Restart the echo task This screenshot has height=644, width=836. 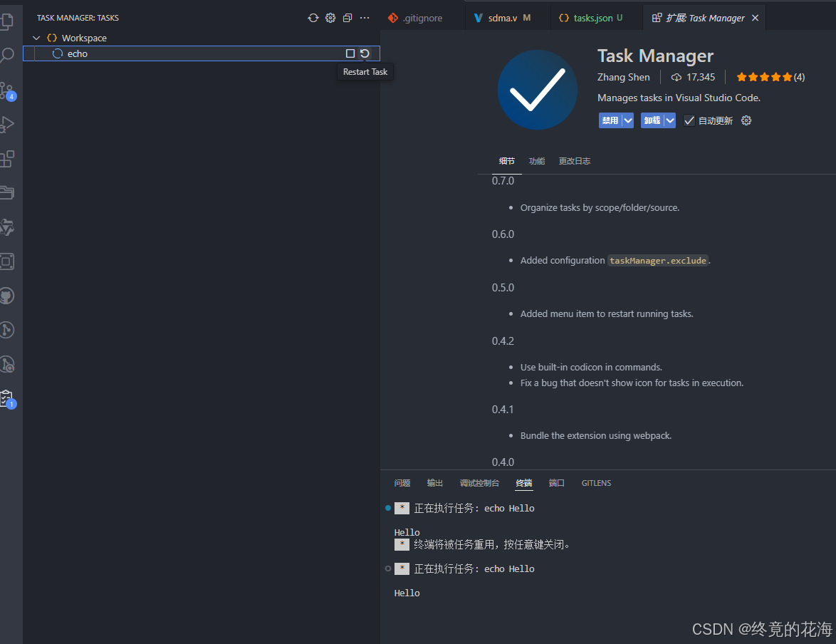pos(365,53)
